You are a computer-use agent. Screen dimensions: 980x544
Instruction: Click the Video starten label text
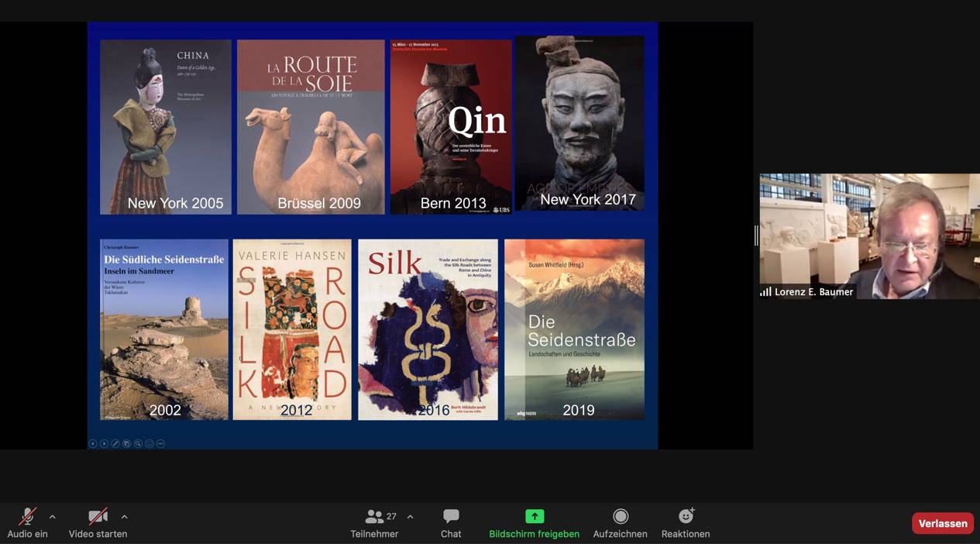pos(98,534)
